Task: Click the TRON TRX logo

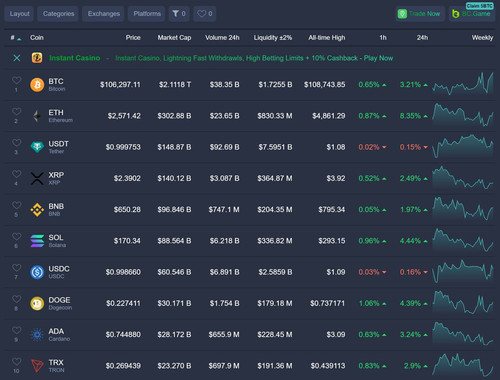Action: (x=37, y=366)
